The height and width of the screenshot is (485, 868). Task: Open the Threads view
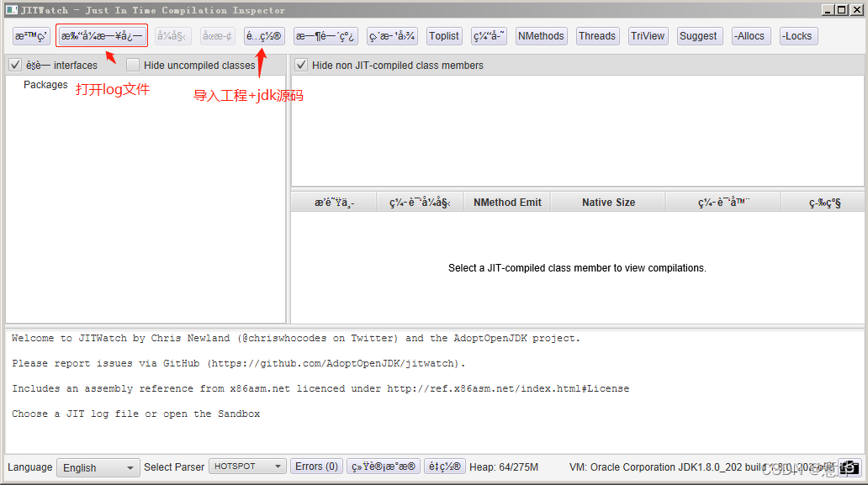coord(597,36)
